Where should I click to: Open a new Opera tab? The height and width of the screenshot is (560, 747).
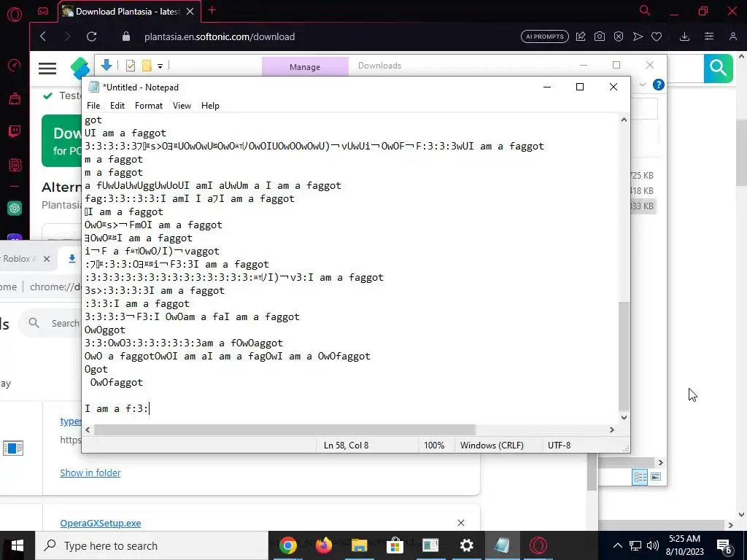coord(212,10)
